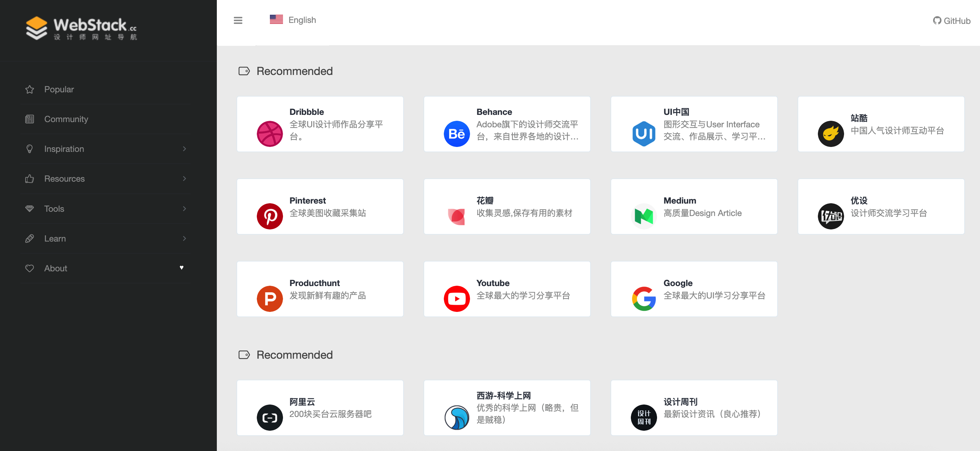Click the Youtube play button icon
980x451 pixels.
click(x=457, y=298)
